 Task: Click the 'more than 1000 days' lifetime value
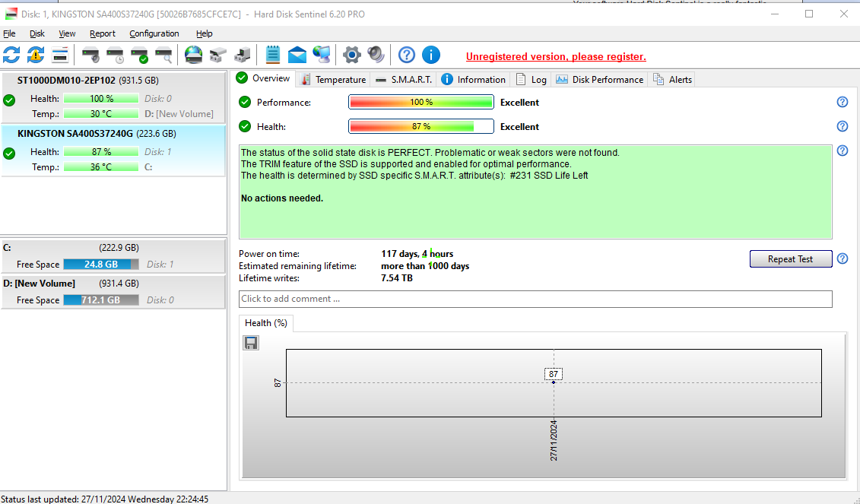(x=425, y=266)
